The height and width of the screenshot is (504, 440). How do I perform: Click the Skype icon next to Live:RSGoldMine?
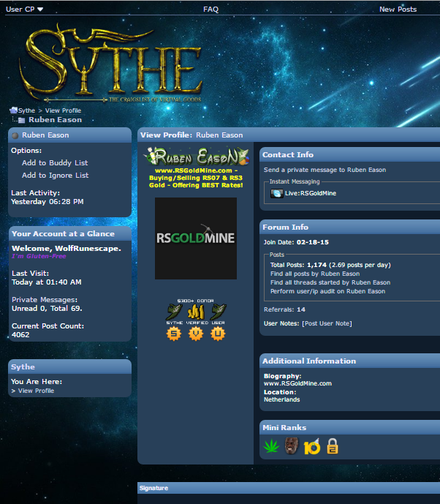(x=276, y=194)
